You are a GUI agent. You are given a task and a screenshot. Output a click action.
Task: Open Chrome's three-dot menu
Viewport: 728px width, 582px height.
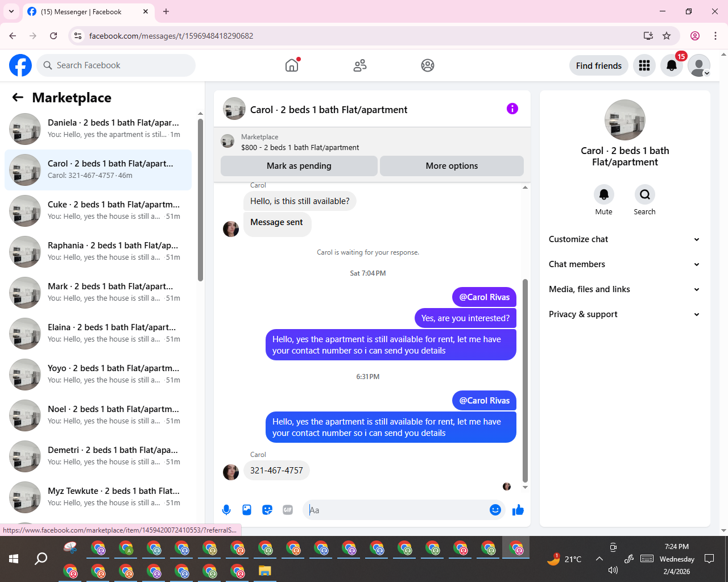point(715,36)
